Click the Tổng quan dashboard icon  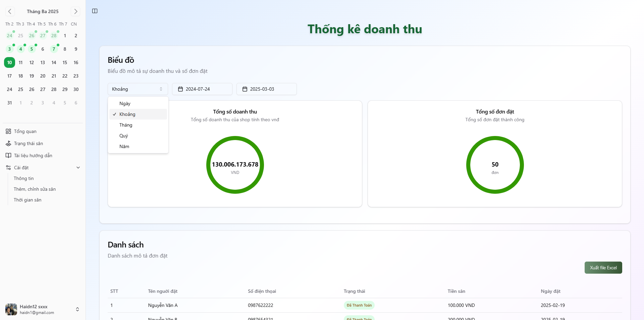pyautogui.click(x=8, y=131)
